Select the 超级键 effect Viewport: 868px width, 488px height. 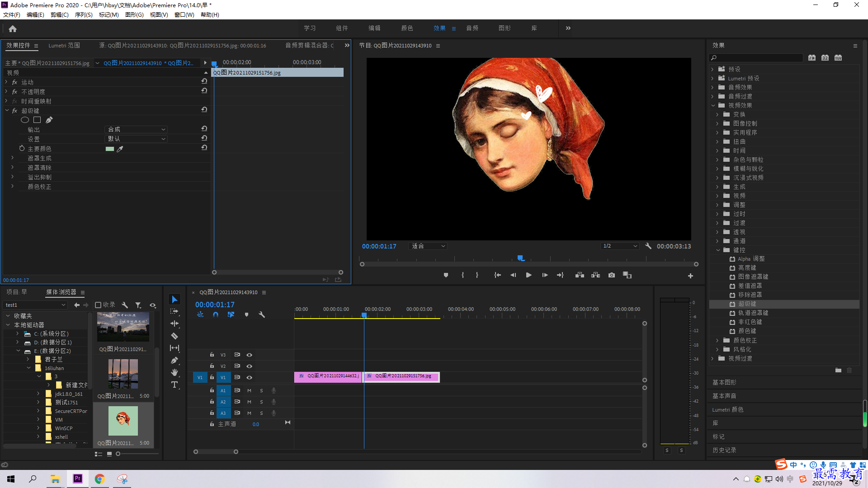[x=747, y=305]
